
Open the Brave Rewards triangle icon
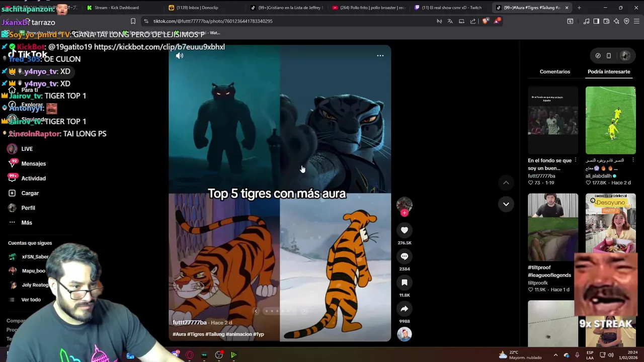(x=497, y=21)
